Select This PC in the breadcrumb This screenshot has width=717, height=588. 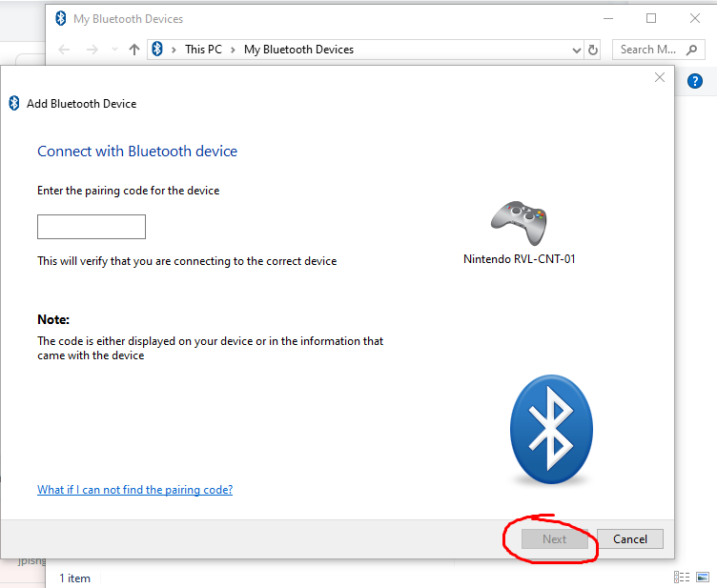(x=203, y=50)
